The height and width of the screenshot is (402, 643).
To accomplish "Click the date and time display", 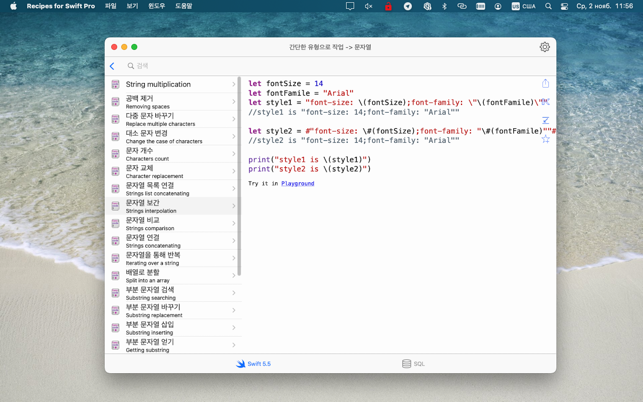I will coord(604,6).
